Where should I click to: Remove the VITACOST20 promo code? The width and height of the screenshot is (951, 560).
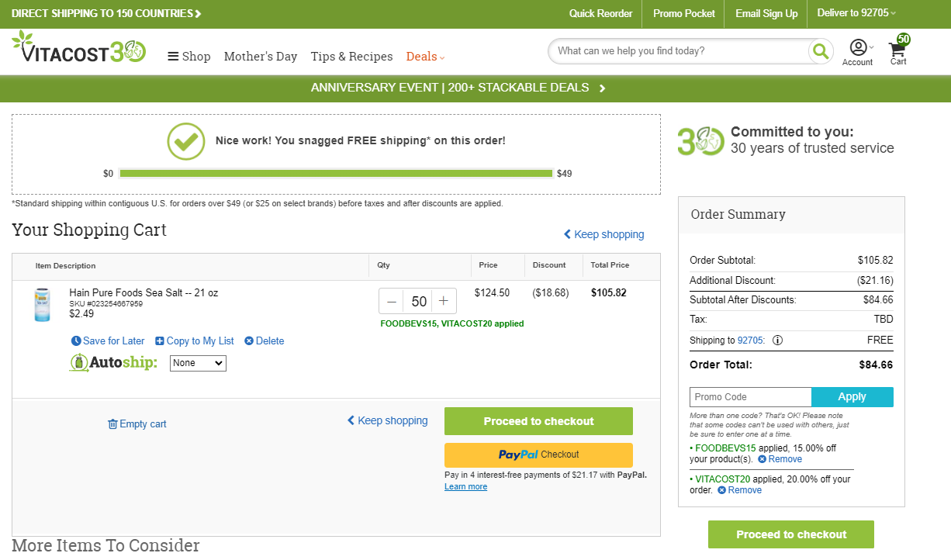pos(739,490)
